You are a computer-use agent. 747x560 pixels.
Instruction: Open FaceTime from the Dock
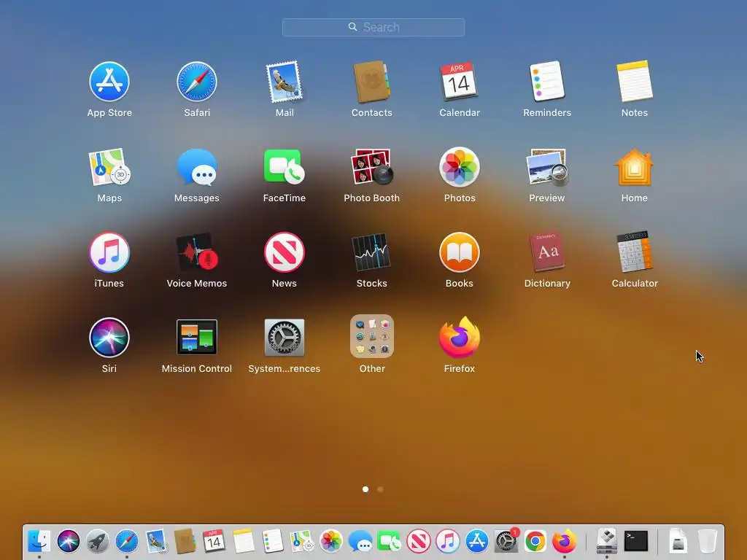point(390,542)
